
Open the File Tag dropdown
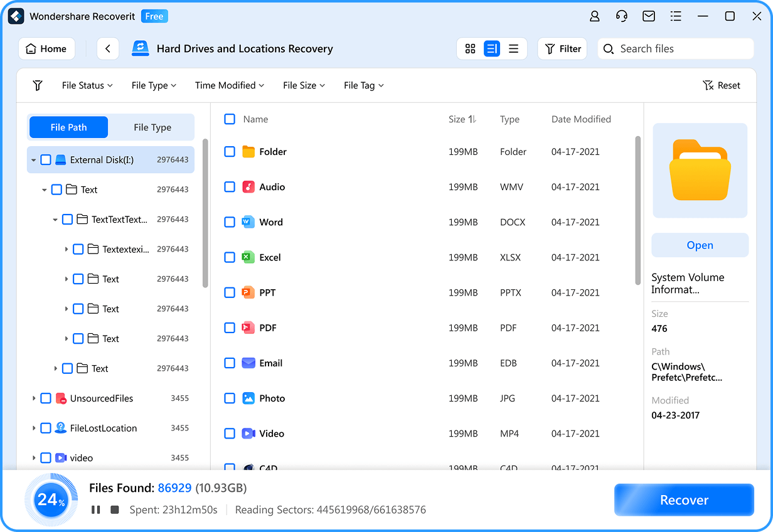pos(364,85)
